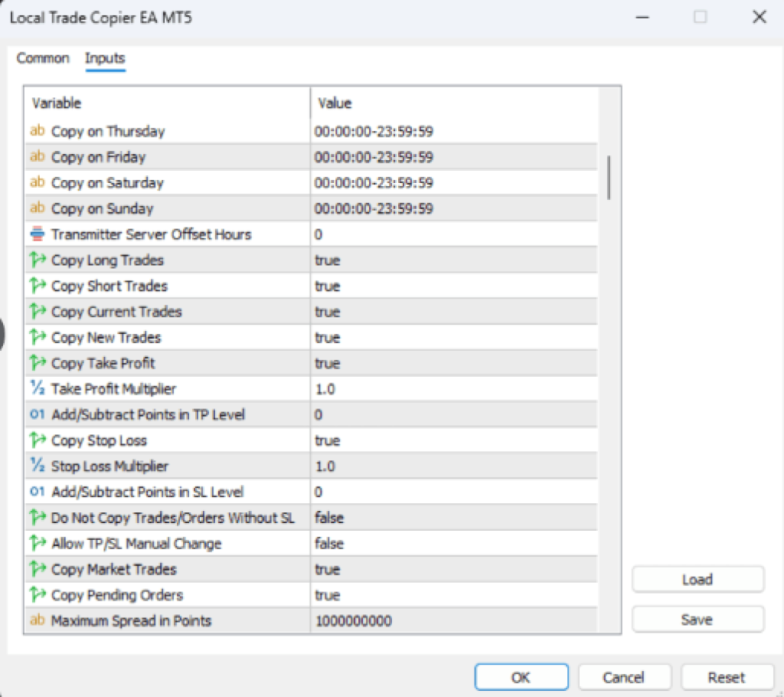
Task: Click the Cancel button
Action: [624, 678]
